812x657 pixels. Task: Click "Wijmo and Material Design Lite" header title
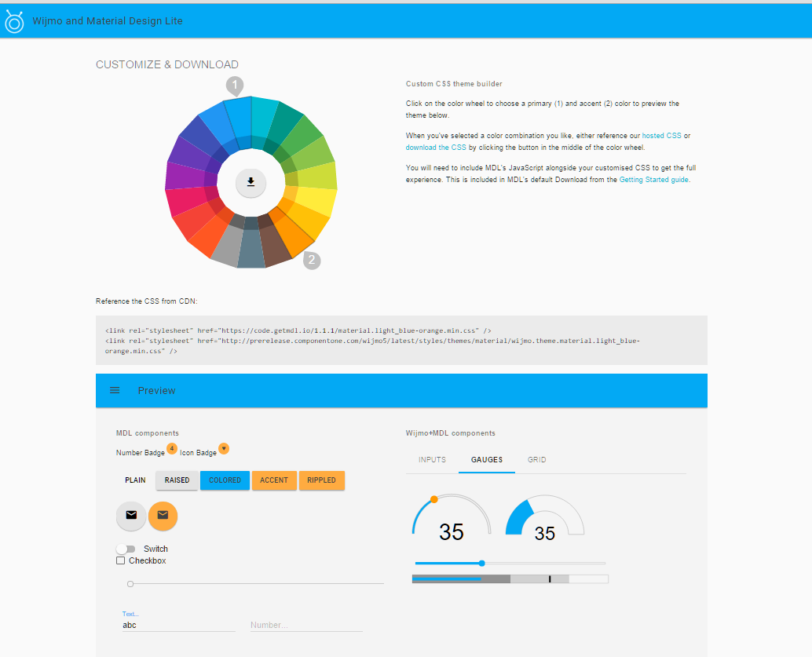[108, 20]
